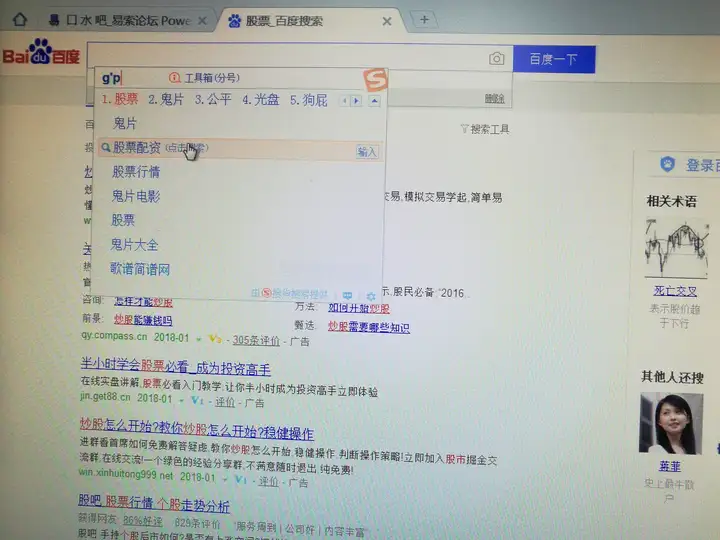The width and height of the screenshot is (720, 540).
Task: Click the Baidu logo
Action: tap(41, 52)
